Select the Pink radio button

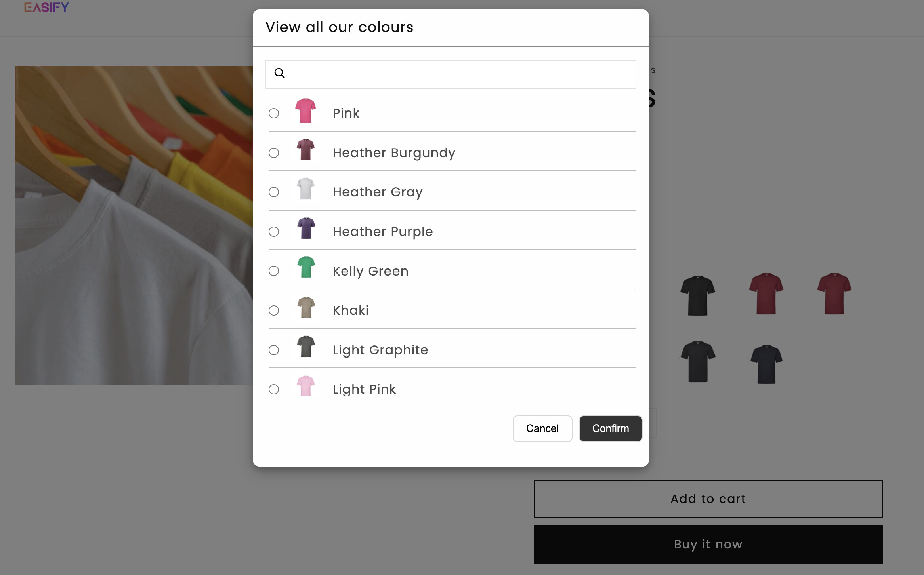(x=274, y=113)
